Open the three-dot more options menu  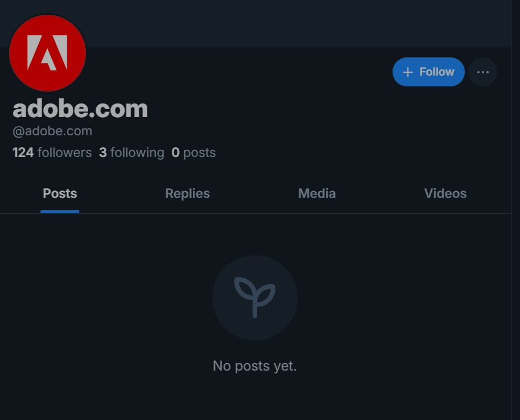482,72
